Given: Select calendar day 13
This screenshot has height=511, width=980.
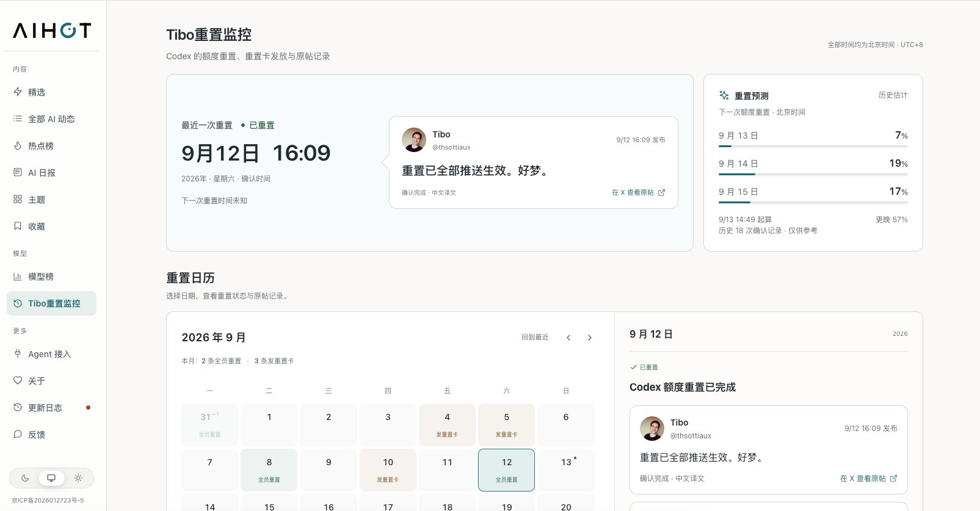Looking at the screenshot, I should pyautogui.click(x=566, y=470).
